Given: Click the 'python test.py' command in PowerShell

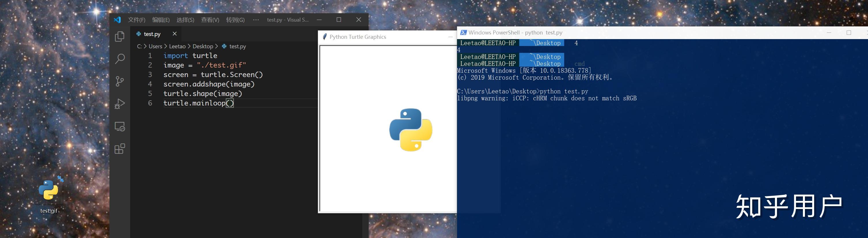Looking at the screenshot, I should point(564,91).
